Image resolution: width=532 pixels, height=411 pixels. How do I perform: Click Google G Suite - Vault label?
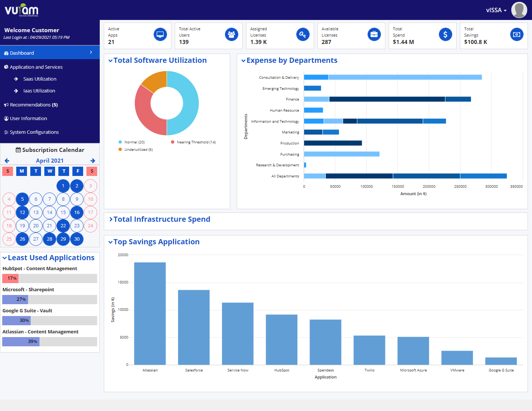pos(27,311)
